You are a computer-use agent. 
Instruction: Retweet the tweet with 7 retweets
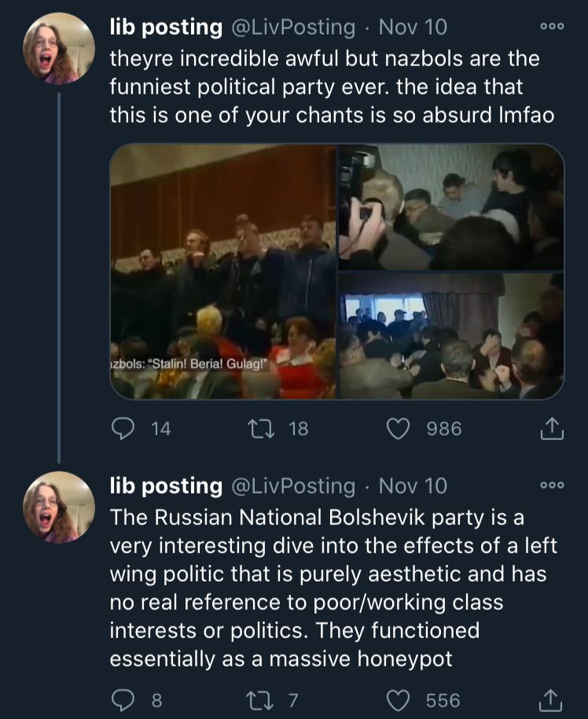[260, 701]
